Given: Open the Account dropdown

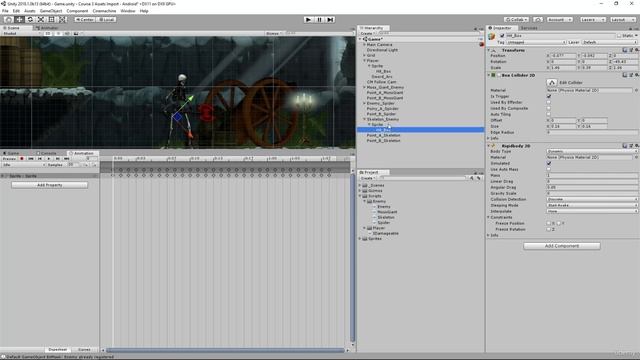Looking at the screenshot, I should 560,19.
